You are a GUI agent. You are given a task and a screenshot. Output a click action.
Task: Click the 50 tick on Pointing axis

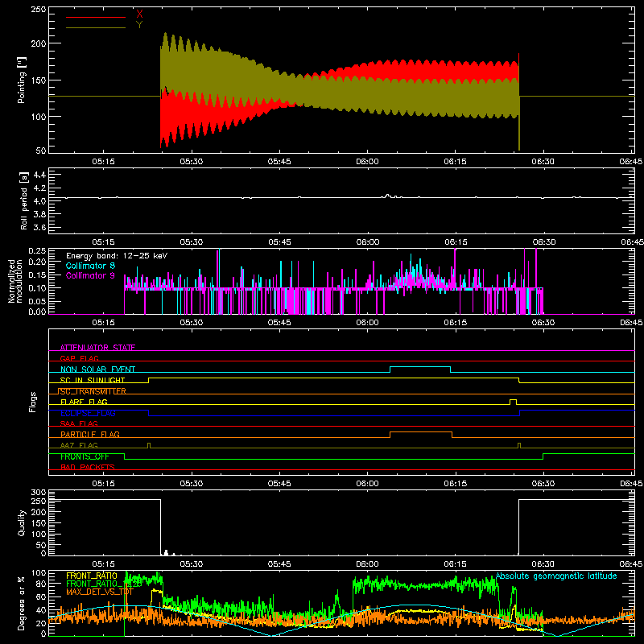pos(41,151)
